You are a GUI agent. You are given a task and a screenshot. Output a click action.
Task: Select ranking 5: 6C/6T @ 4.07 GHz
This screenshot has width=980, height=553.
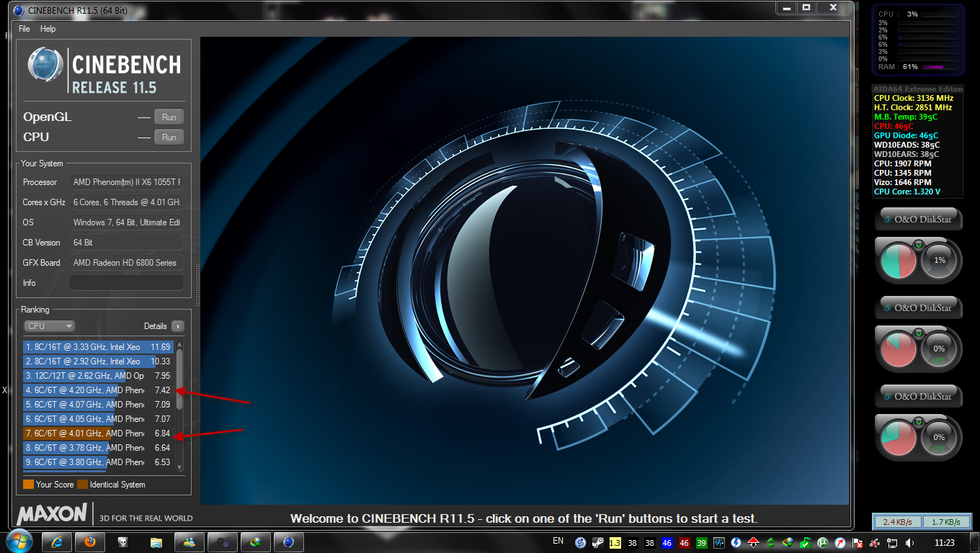click(99, 405)
